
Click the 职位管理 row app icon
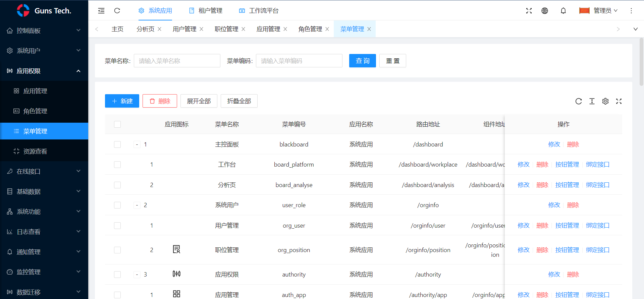(176, 249)
